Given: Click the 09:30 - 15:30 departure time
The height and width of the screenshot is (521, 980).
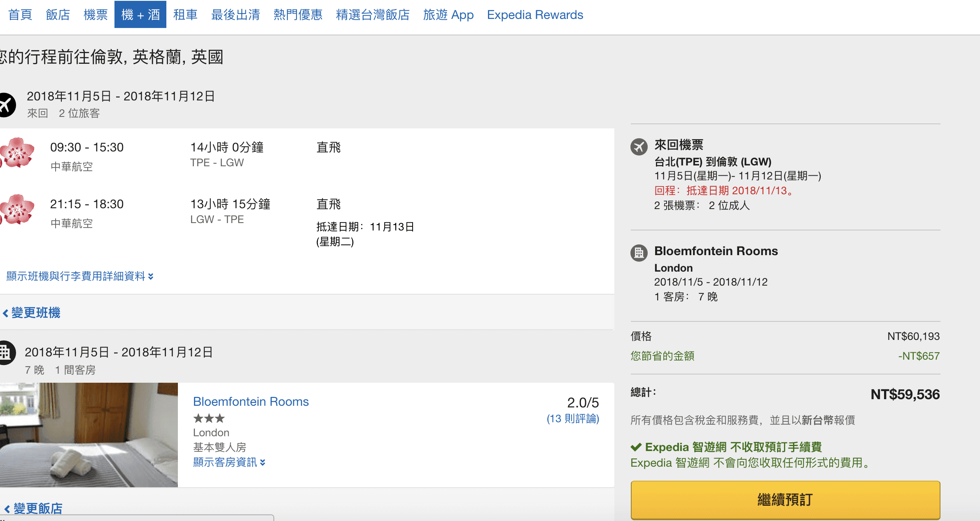Looking at the screenshot, I should [87, 147].
